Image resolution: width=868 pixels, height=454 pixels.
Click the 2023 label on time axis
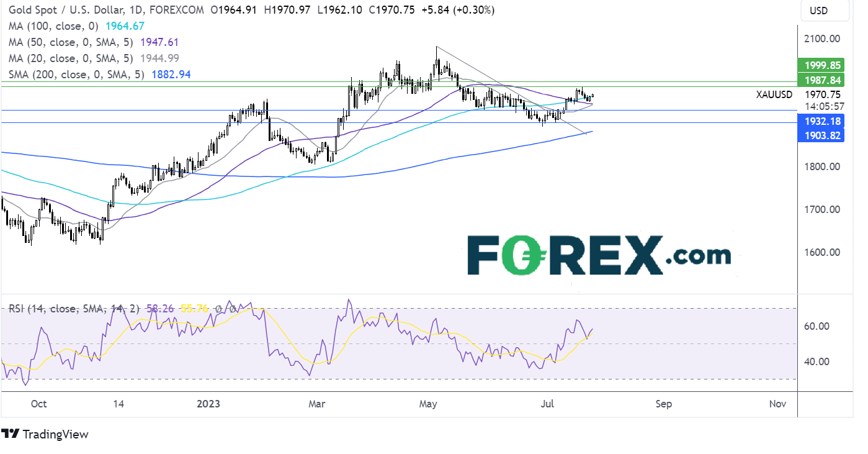[x=208, y=404]
